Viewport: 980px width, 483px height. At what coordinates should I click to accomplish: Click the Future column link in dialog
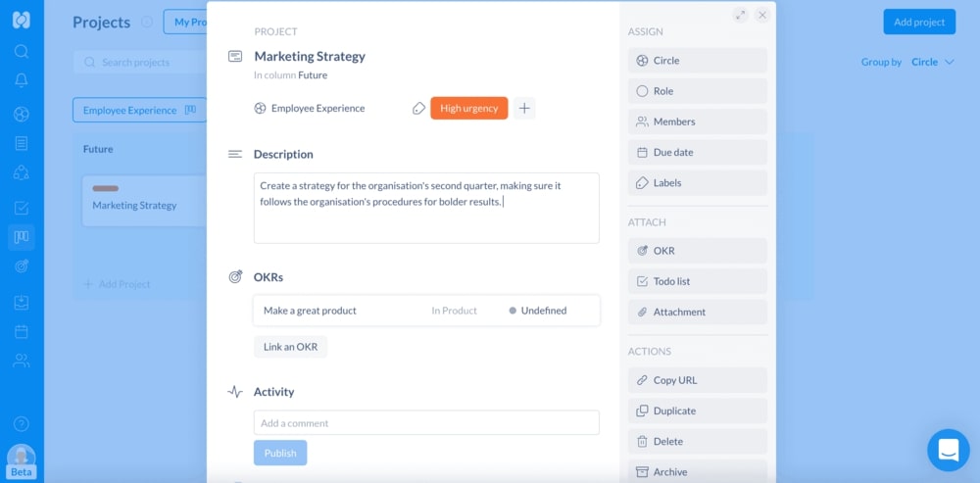313,75
